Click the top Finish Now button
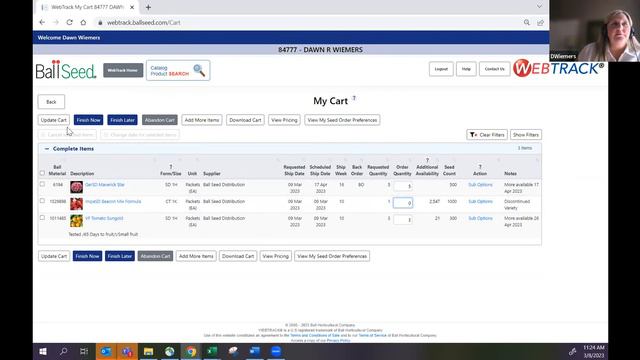 [89, 120]
